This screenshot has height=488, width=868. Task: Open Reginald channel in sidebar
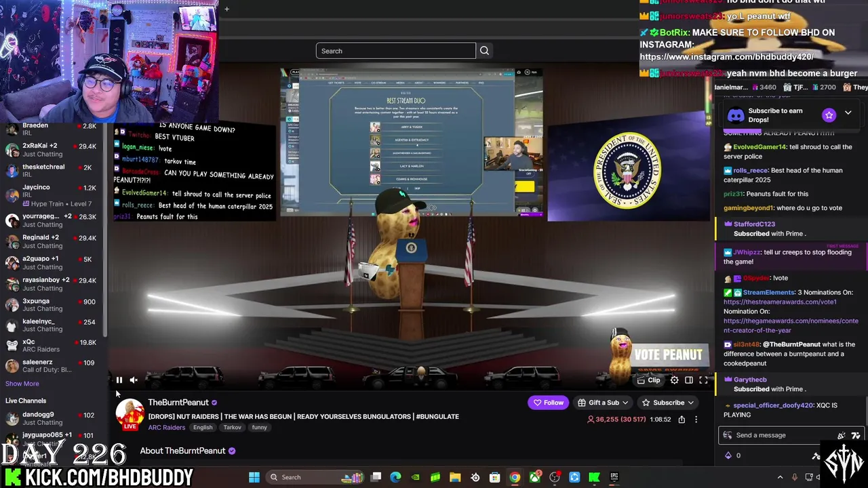coord(51,241)
